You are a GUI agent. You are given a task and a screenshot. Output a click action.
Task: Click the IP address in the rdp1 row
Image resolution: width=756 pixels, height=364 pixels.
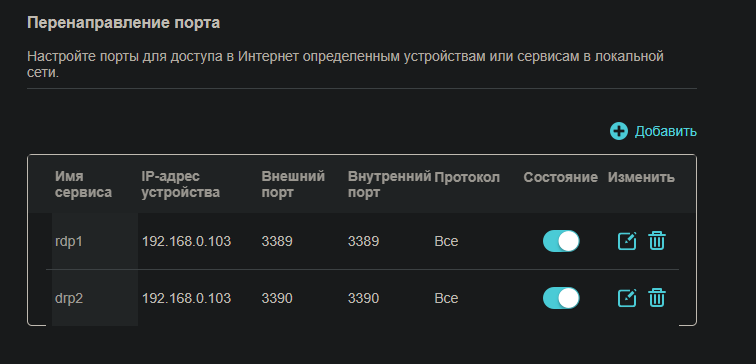187,241
